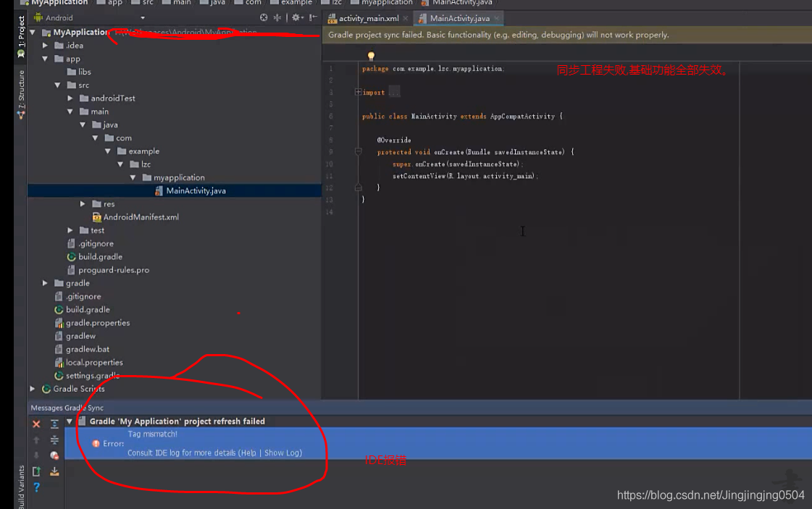This screenshot has height=509, width=812.
Task: Click the Messages Gradle Sync panel title
Action: 67,408
